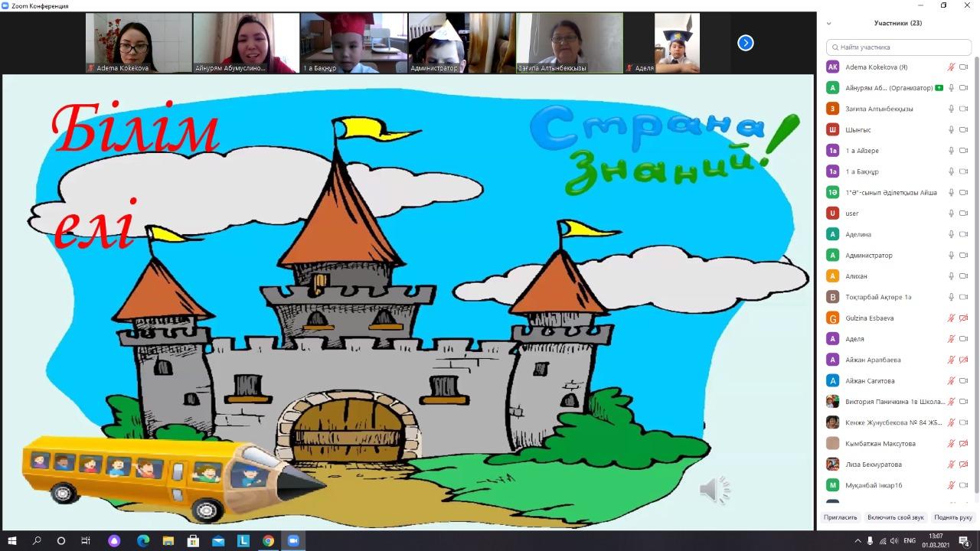Click muted mic icon for Gulzina Esbaeva

click(x=951, y=318)
